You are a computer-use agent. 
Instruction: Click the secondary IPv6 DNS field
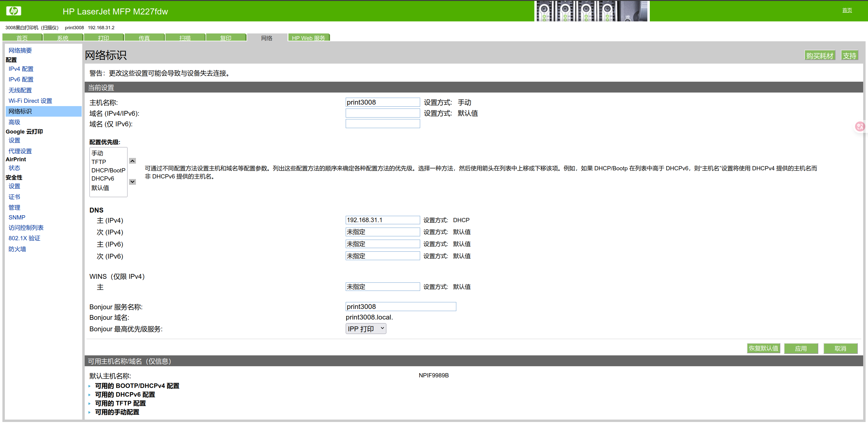383,256
